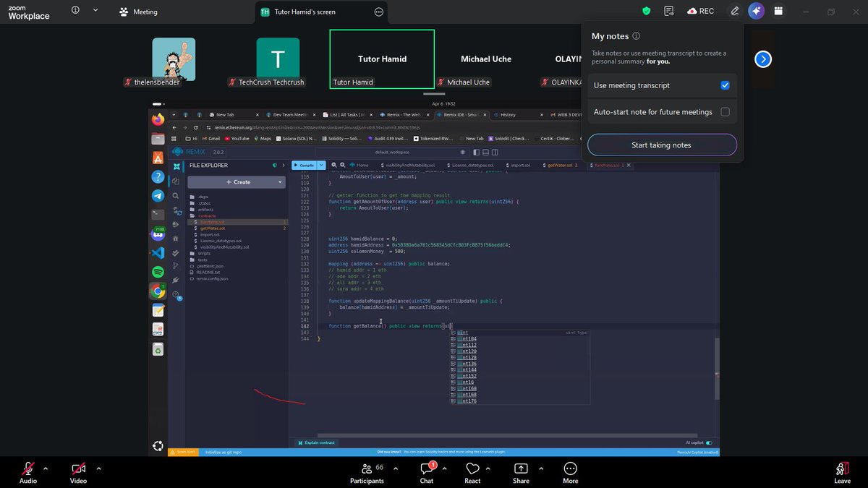Click the Remix plugin manager plug icon
This screenshot has height=488, width=868.
pyautogui.click(x=176, y=280)
